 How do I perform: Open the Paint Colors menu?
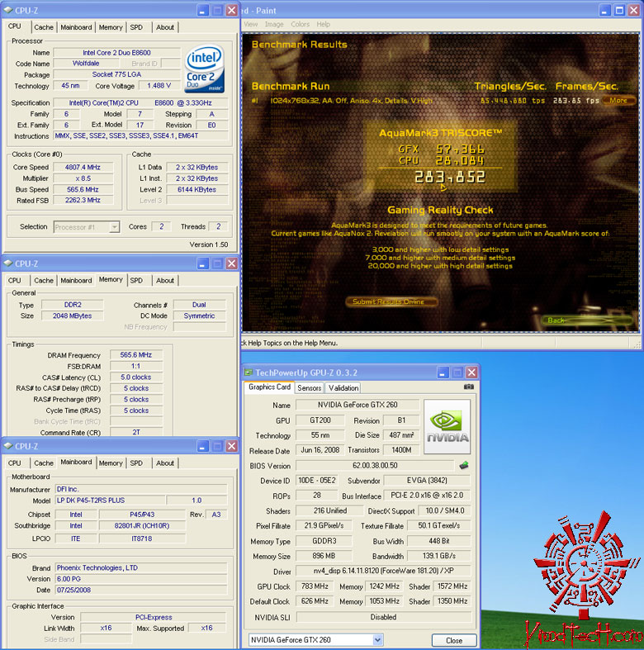(300, 25)
